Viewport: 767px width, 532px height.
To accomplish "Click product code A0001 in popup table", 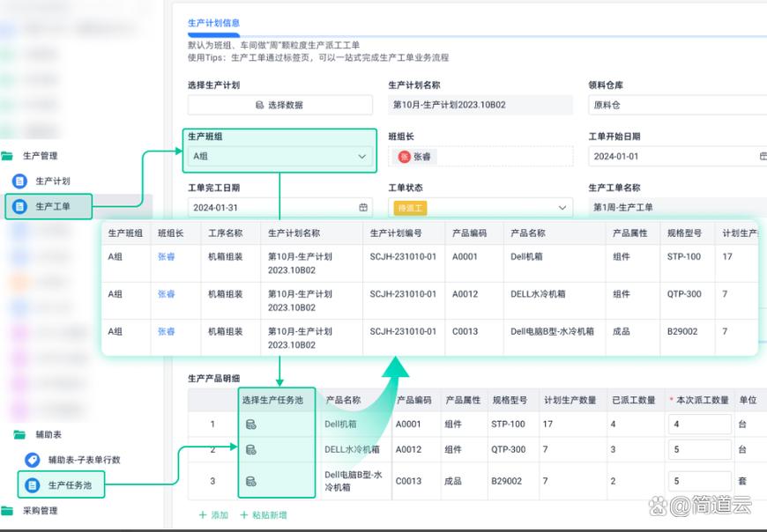I will pos(465,256).
